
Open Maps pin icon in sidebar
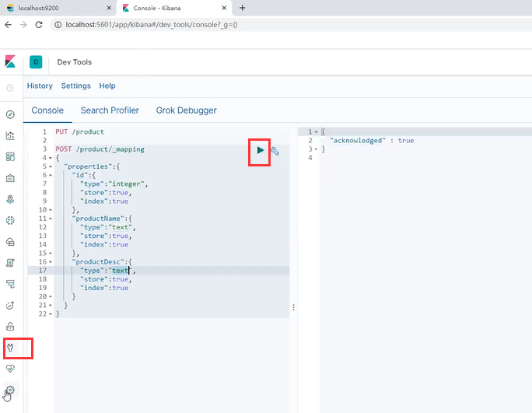pos(10,199)
